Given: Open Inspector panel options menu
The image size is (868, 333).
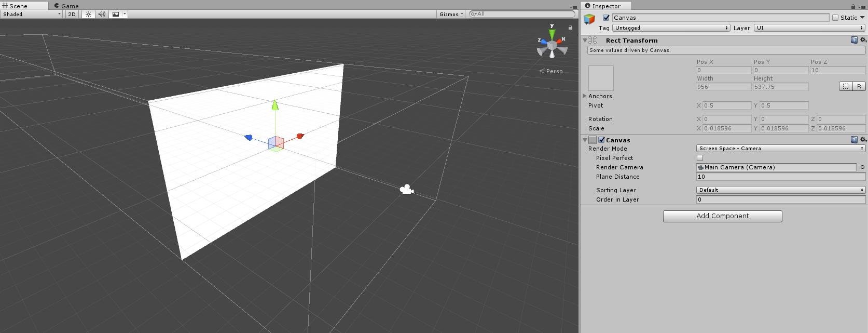Looking at the screenshot, I should tap(861, 7).
